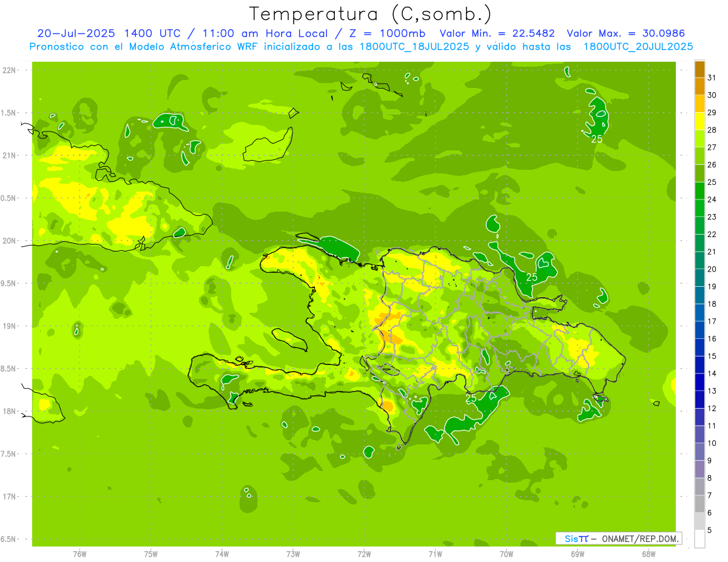Pick the blue swatch between 14 and 15

pos(699,365)
